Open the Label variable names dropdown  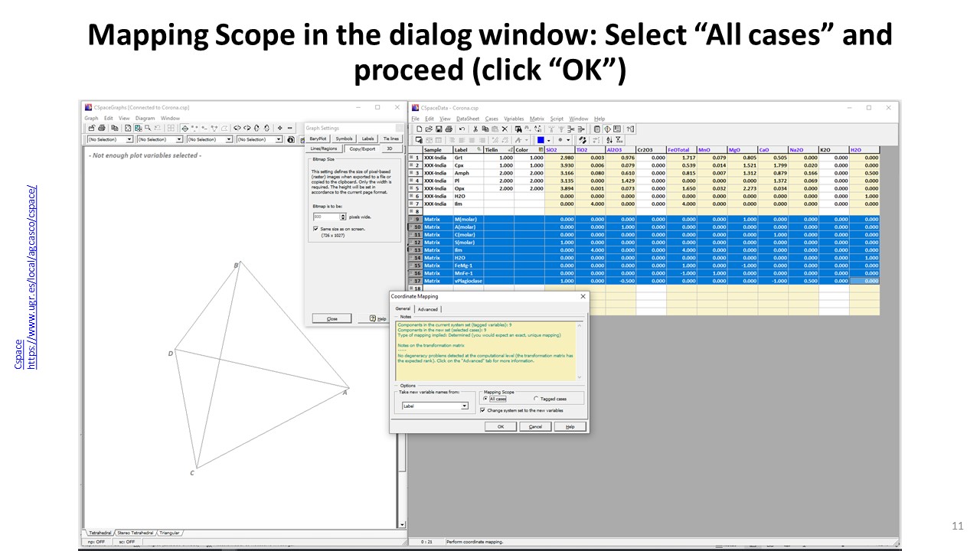(x=464, y=406)
